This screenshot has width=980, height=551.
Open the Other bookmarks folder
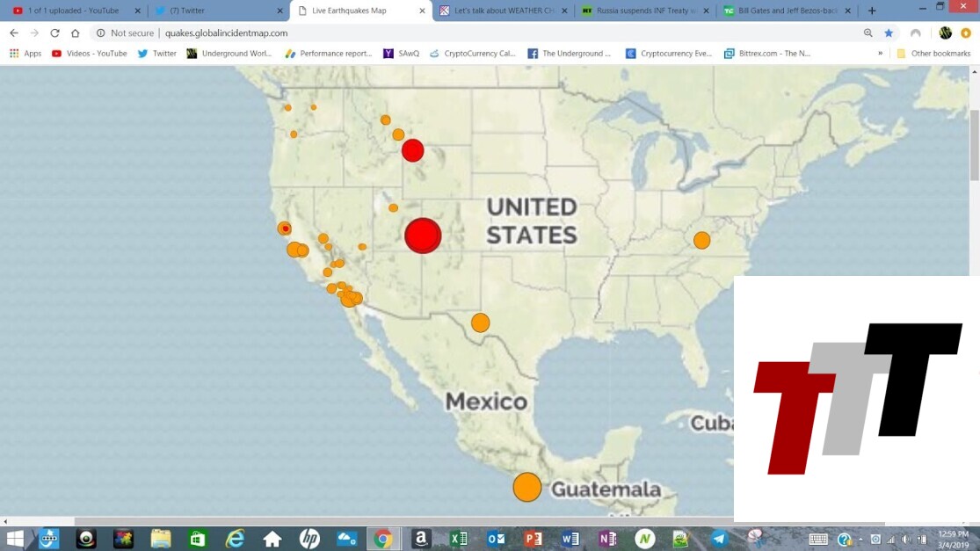933,54
